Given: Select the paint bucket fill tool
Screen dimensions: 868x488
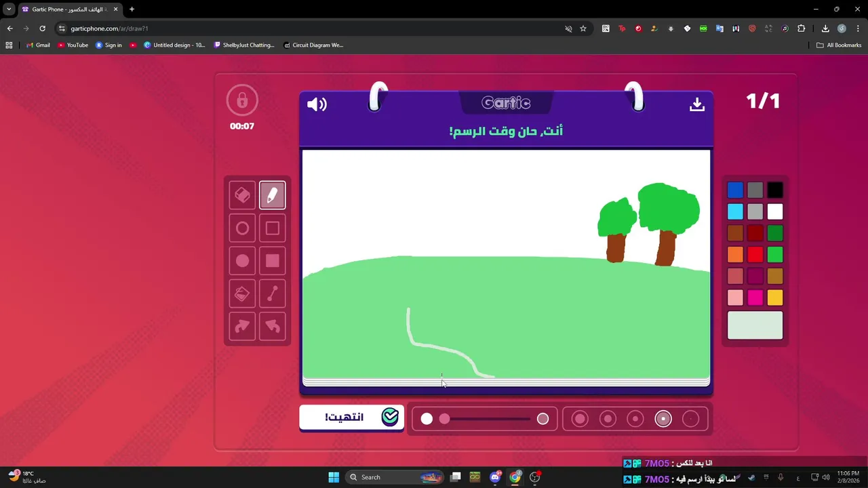Looking at the screenshot, I should pos(242,293).
